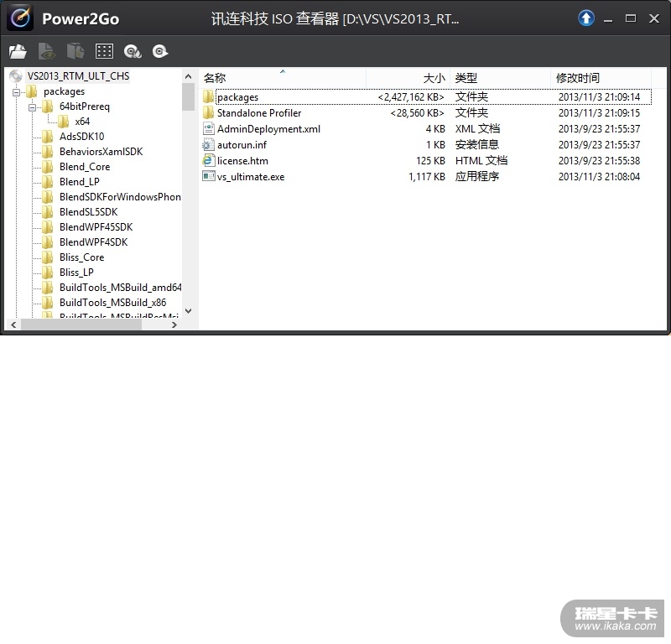Select the Blend_Core tree folder
671x644 pixels.
85,167
